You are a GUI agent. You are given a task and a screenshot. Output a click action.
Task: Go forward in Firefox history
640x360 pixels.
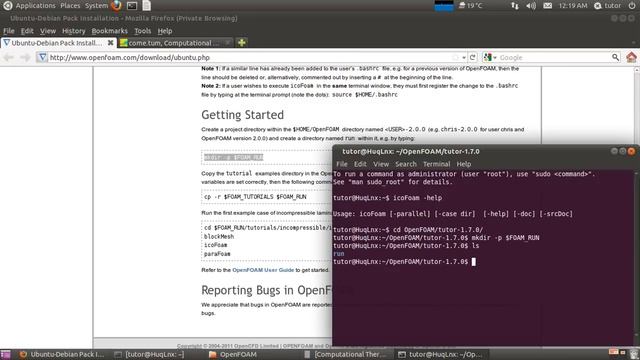(x=25, y=58)
